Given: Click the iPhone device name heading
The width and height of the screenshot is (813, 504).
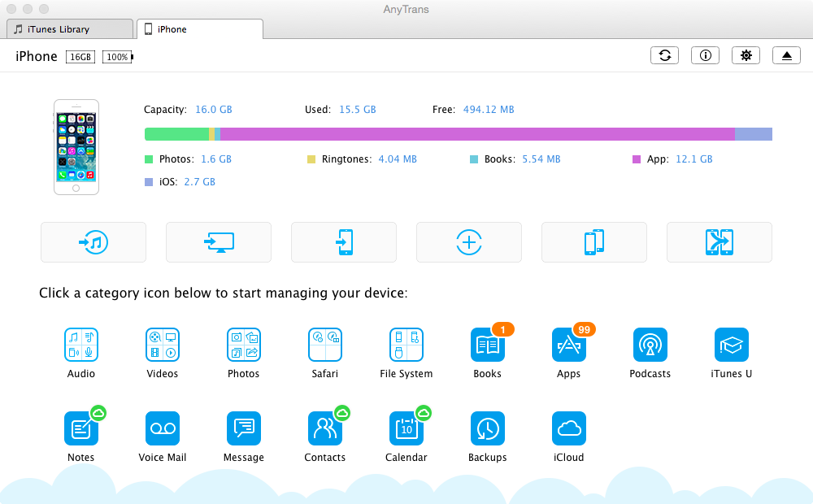Looking at the screenshot, I should tap(37, 57).
